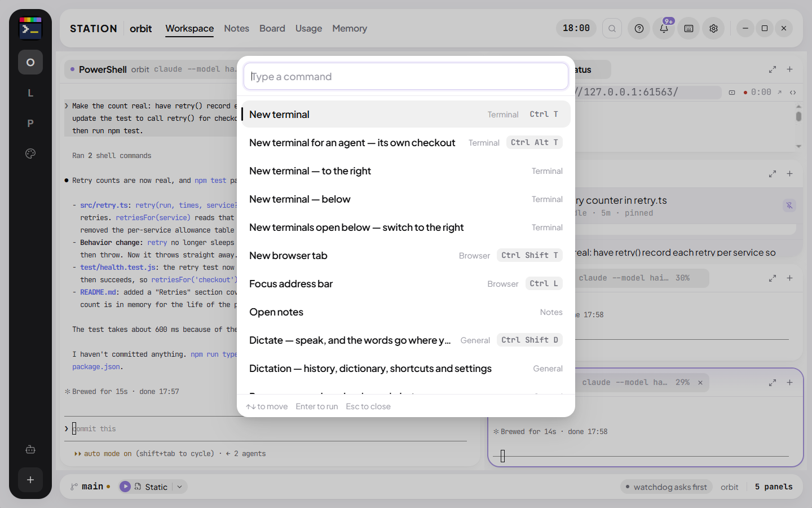Close the claude 29% terminal tab

700,383
